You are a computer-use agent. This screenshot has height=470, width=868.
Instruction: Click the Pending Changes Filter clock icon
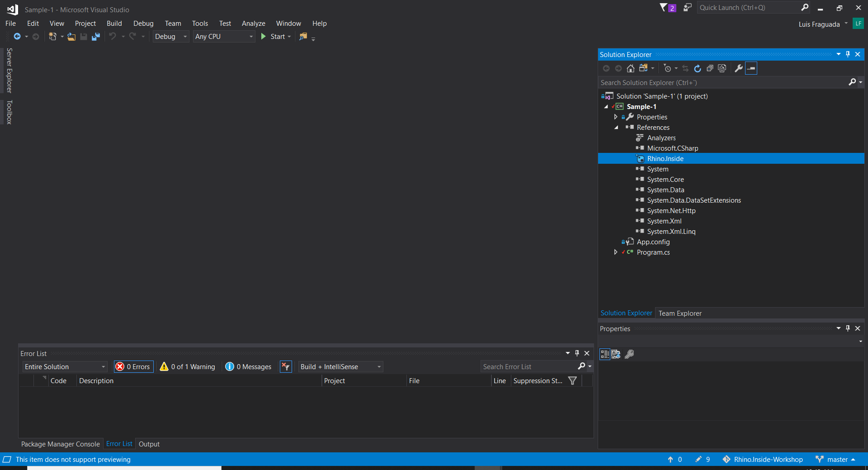coord(667,68)
